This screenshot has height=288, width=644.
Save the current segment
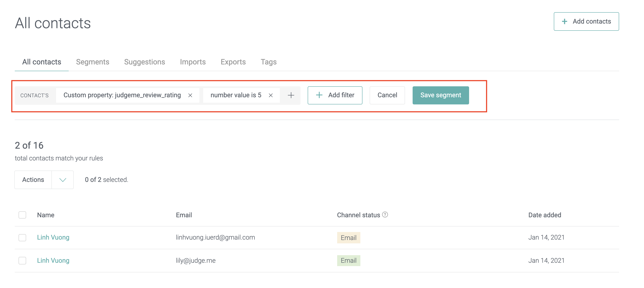coord(440,95)
